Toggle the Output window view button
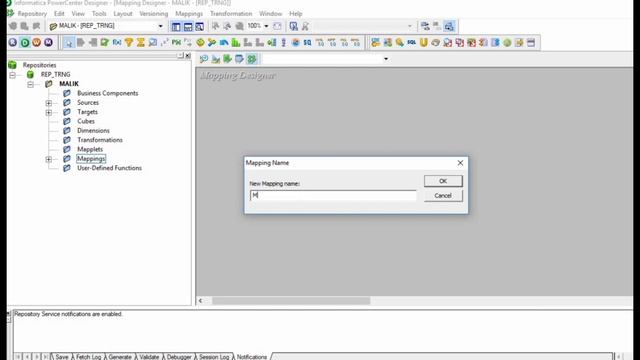The height and width of the screenshot is (360, 640). 188,26
